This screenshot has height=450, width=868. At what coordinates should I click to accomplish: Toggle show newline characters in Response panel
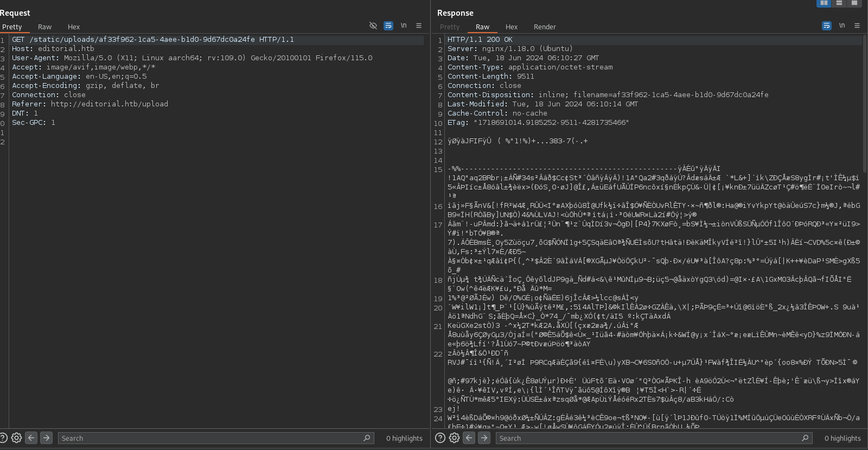click(842, 26)
